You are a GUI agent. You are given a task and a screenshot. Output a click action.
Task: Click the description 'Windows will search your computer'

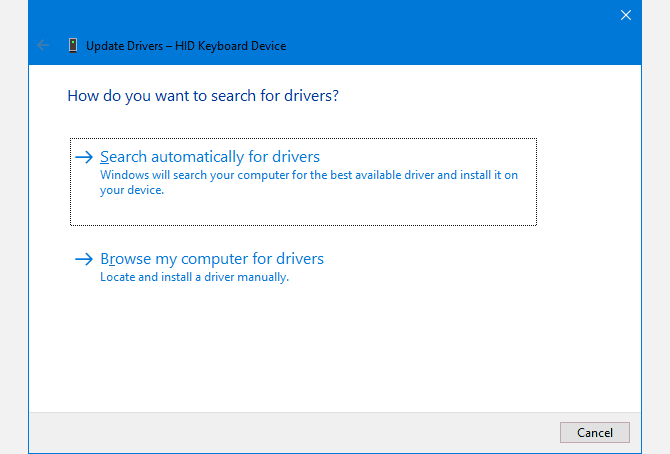[x=309, y=183]
